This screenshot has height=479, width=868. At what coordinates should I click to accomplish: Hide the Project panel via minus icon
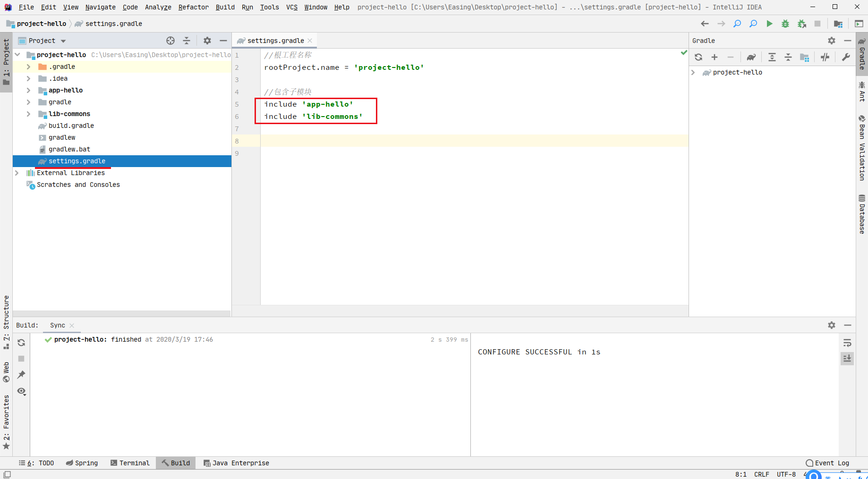tap(223, 41)
